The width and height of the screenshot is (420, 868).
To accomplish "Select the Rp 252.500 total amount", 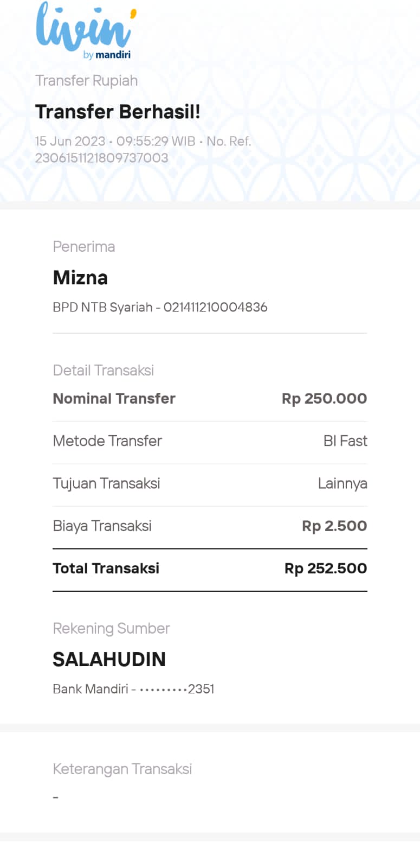I will pyautogui.click(x=326, y=569).
